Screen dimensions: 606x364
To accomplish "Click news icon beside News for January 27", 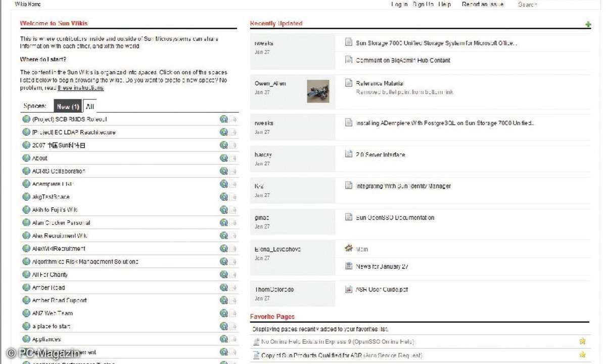I will (x=349, y=266).
